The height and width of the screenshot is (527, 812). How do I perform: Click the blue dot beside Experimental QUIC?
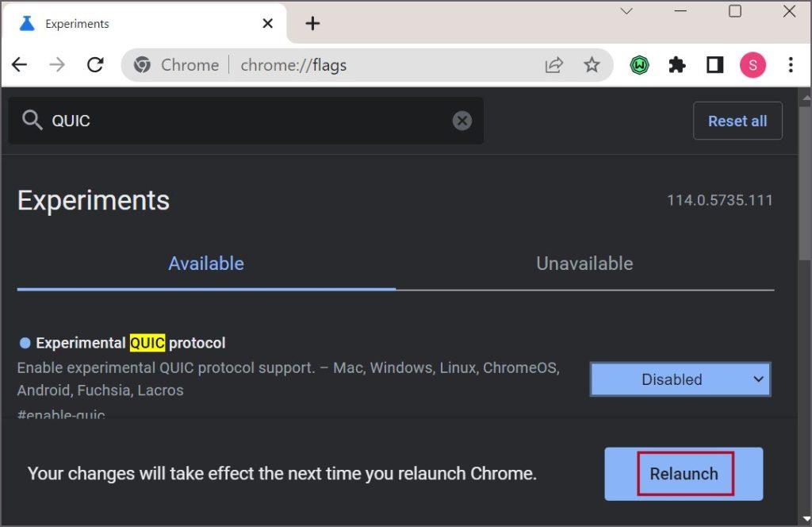coord(25,343)
